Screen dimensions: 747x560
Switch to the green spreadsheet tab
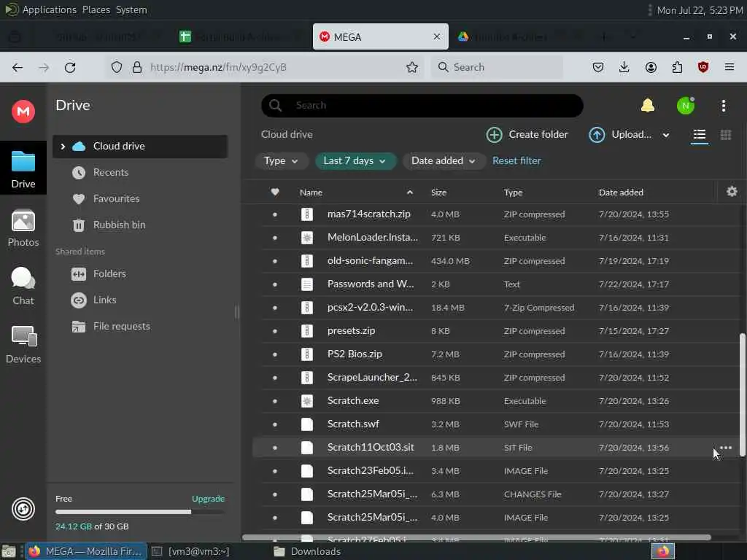[x=239, y=36]
